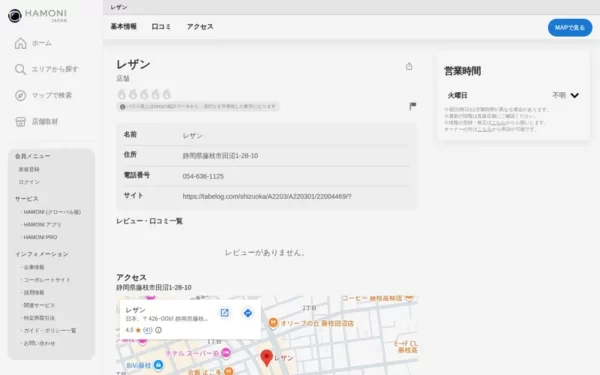Open map place in new window icon
Viewport: 600px width, 375px height.
[x=225, y=313]
